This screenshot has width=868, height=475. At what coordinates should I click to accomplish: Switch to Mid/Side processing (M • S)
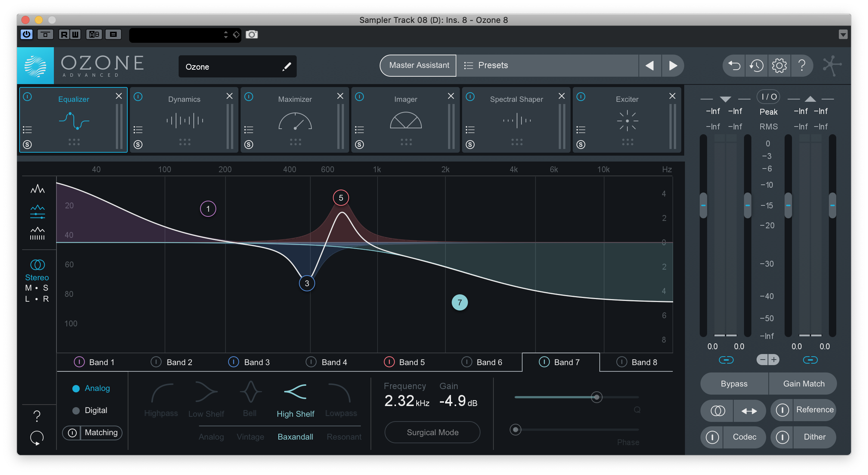(37, 288)
